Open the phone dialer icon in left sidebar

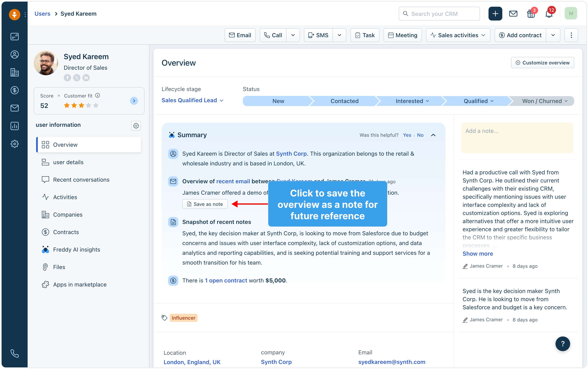click(x=15, y=353)
